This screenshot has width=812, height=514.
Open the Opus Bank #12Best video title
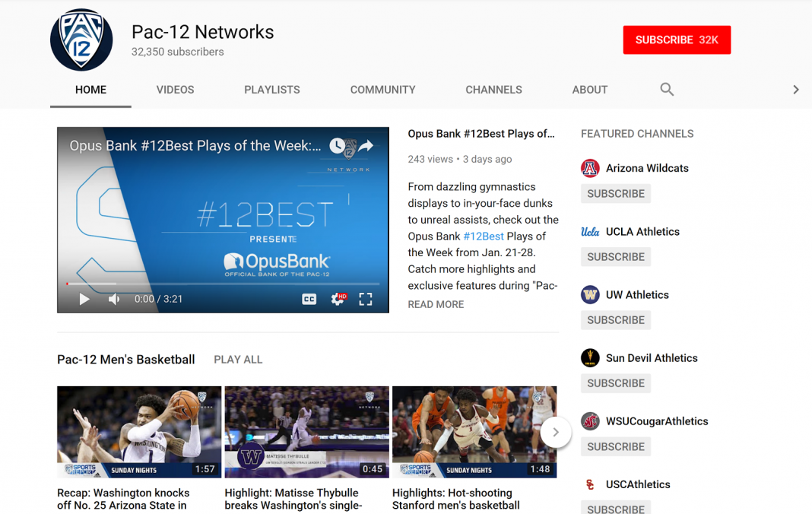tap(481, 134)
